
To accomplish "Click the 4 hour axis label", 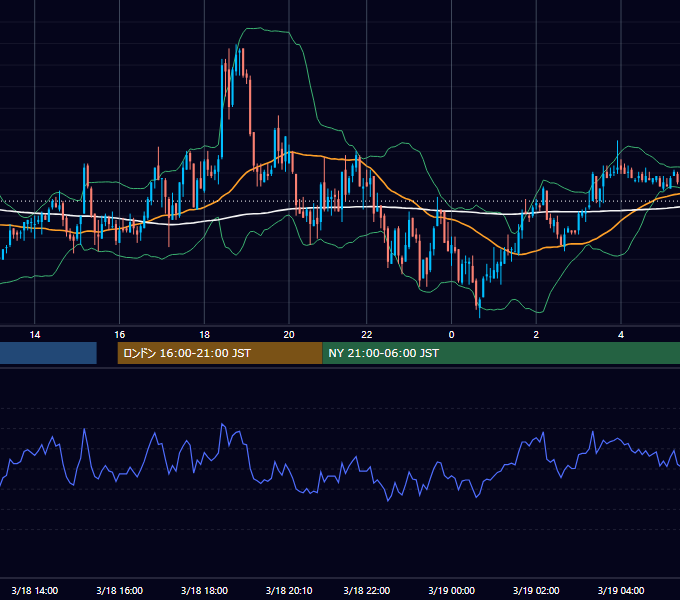I will (x=621, y=335).
